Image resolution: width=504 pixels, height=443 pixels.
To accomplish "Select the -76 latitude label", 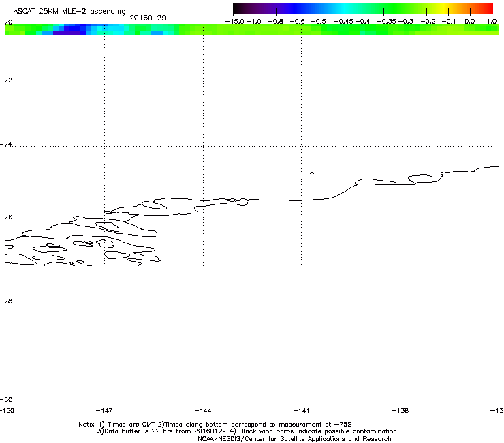I will 6,217.
